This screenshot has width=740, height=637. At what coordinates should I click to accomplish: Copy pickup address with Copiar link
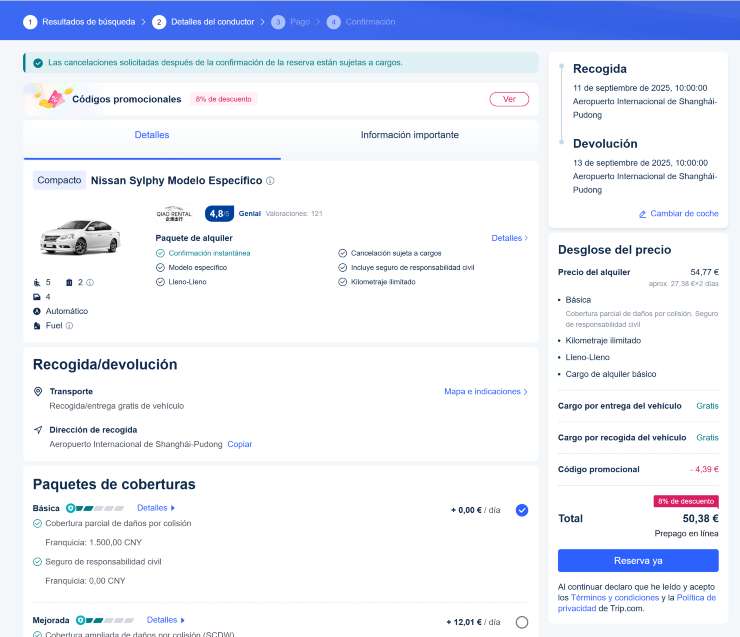pos(240,444)
